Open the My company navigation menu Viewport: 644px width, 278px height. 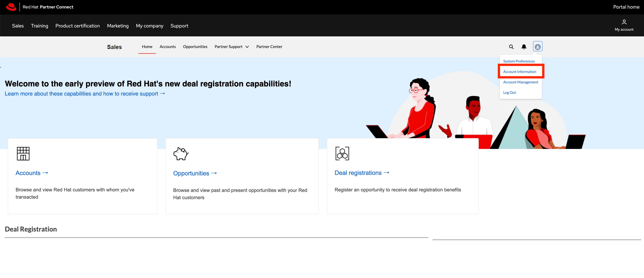149,26
